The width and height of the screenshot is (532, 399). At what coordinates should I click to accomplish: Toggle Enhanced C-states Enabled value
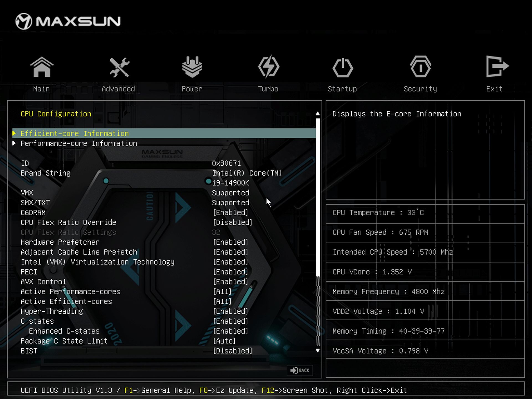[x=231, y=331]
